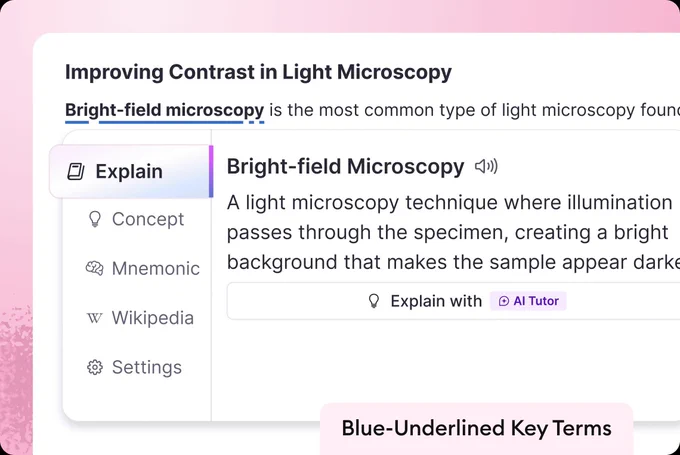Click the gear icon for Settings
Viewport: 680px width, 455px height.
pyautogui.click(x=95, y=367)
